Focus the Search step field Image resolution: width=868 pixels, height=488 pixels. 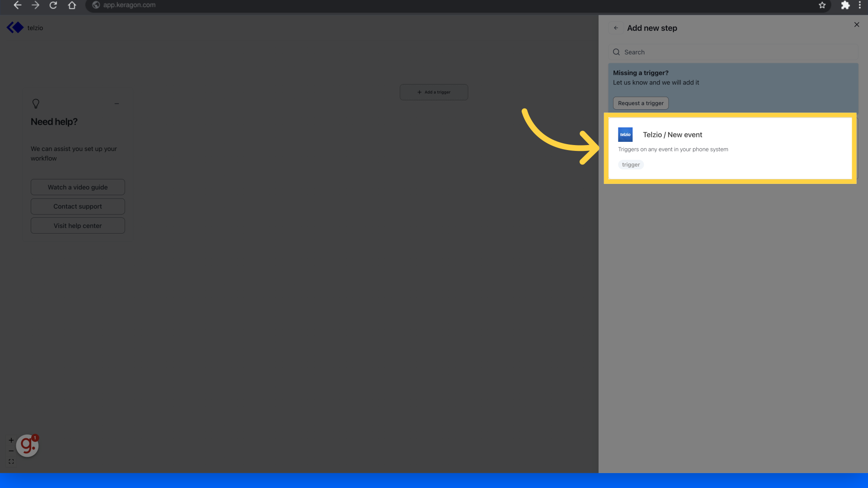coord(733,52)
